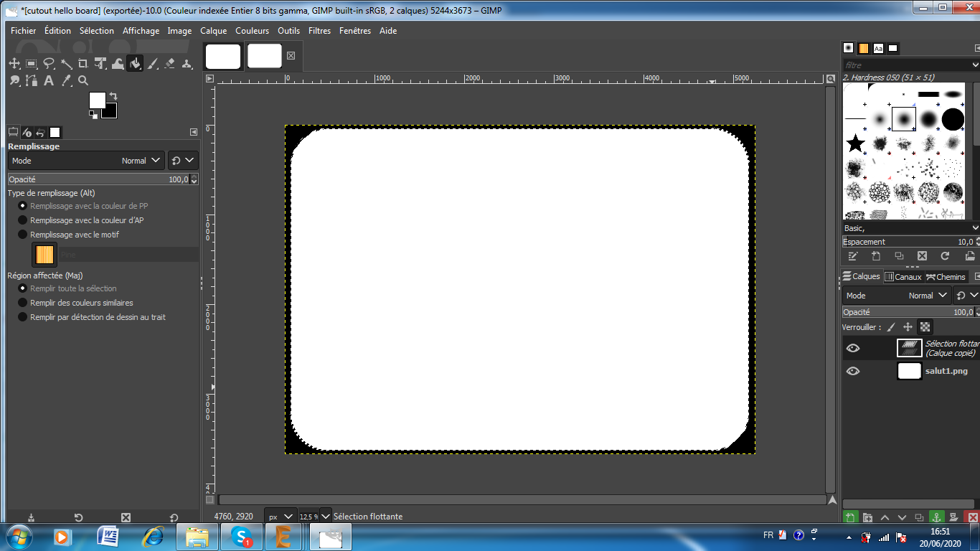Delete the current layer

973,517
